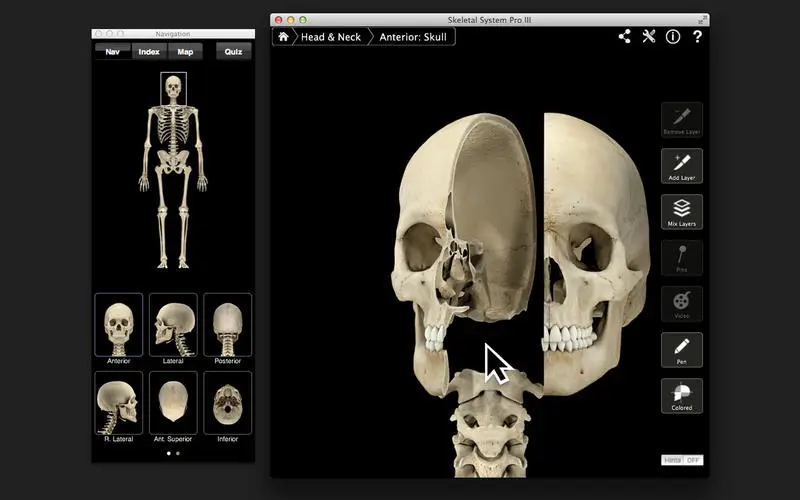Screen dimensions: 800x500
Task: Open the Mix Layers tool
Action: 682,212
